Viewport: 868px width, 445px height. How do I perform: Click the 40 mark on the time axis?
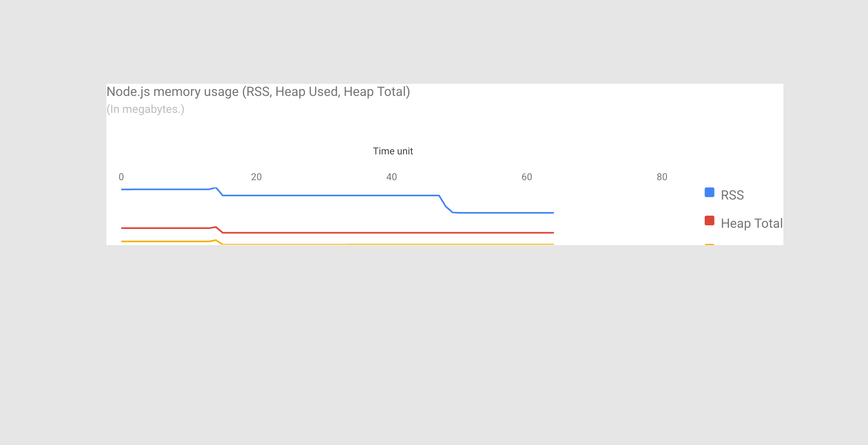pos(391,177)
